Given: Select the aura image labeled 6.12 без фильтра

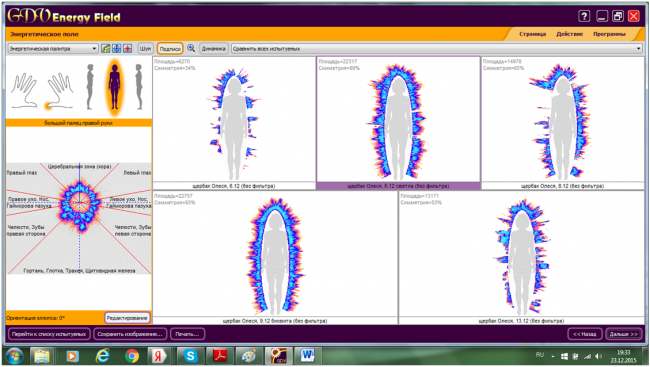Looking at the screenshot, I should 234,123.
